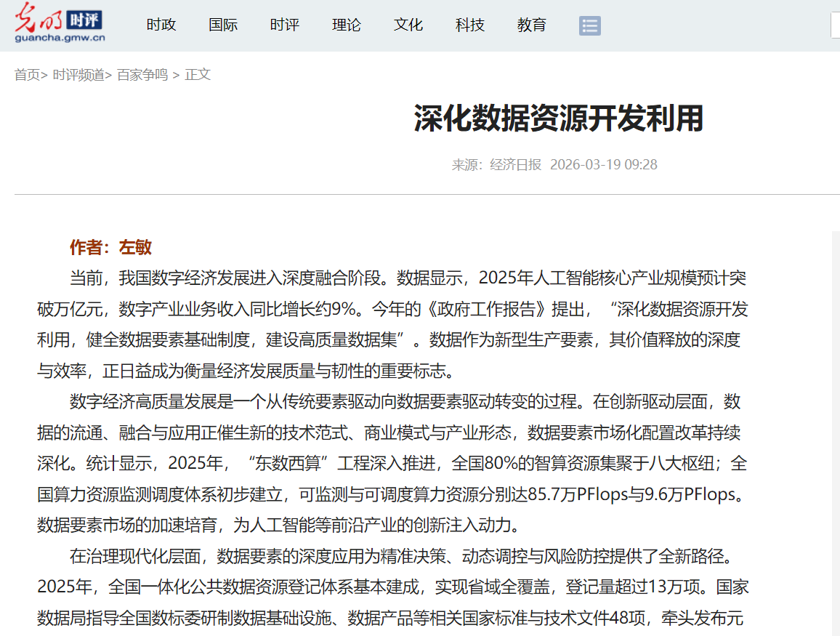Image resolution: width=840 pixels, height=636 pixels.
Task: Click the 时评 badge beside the logo
Action: pos(83,20)
